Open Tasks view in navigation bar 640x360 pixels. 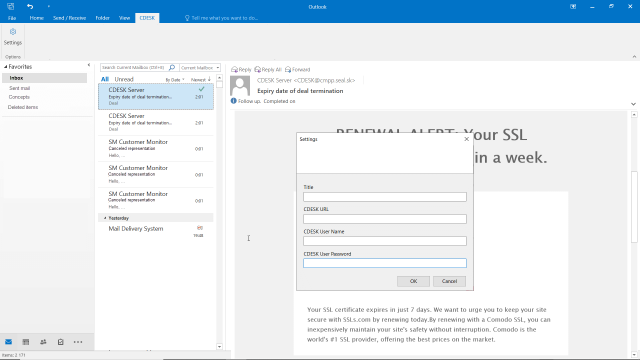tap(60, 342)
